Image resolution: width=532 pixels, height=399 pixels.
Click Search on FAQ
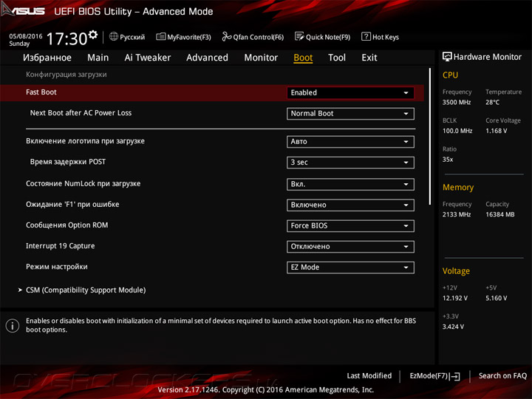pyautogui.click(x=502, y=375)
